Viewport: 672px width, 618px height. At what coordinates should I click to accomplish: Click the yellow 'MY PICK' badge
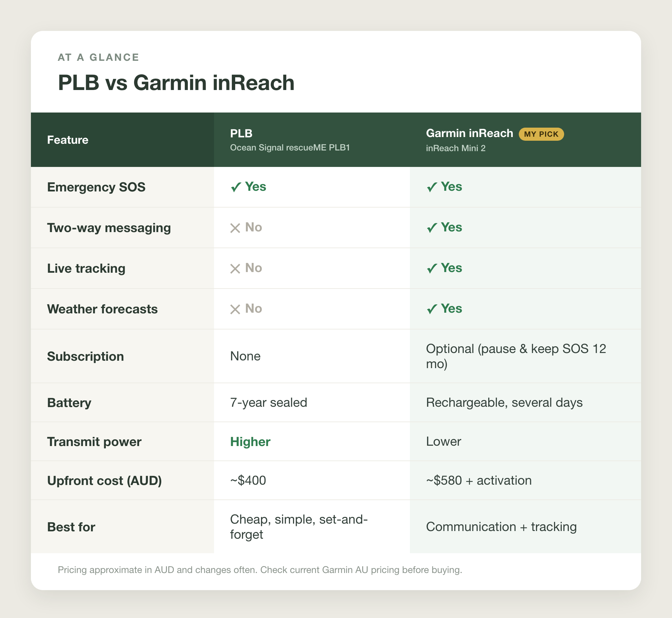click(x=541, y=134)
